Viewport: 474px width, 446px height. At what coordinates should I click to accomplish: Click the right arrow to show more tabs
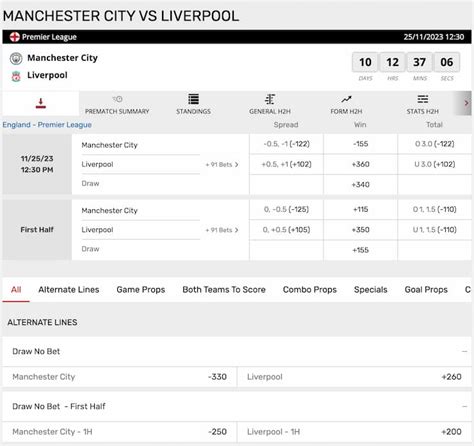click(466, 103)
